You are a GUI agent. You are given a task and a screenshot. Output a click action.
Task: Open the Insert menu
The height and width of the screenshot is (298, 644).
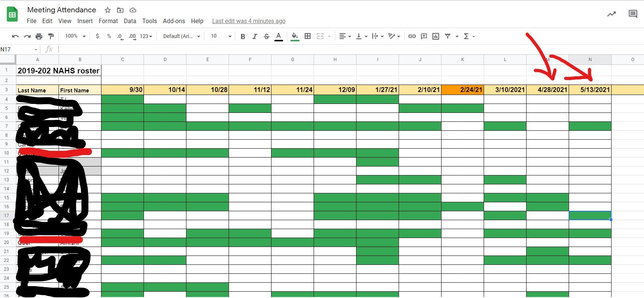tap(85, 21)
